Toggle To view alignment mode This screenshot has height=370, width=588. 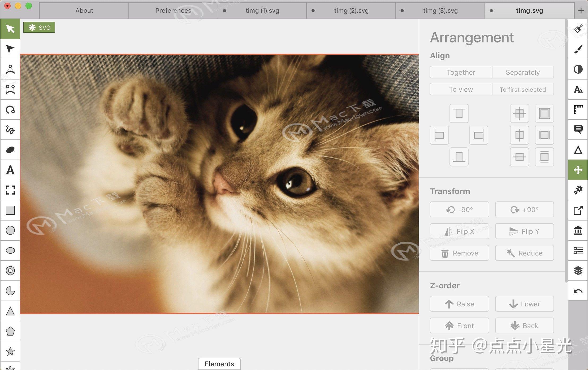tap(461, 90)
